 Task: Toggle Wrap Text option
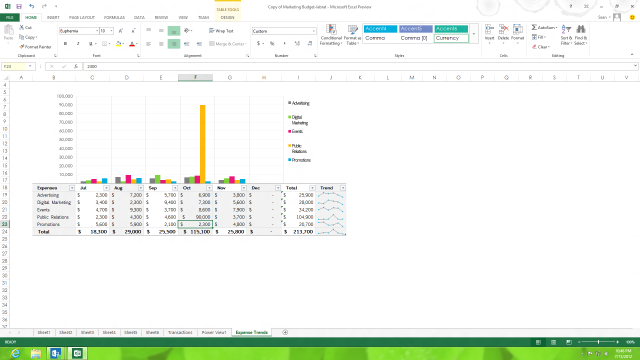(x=221, y=31)
